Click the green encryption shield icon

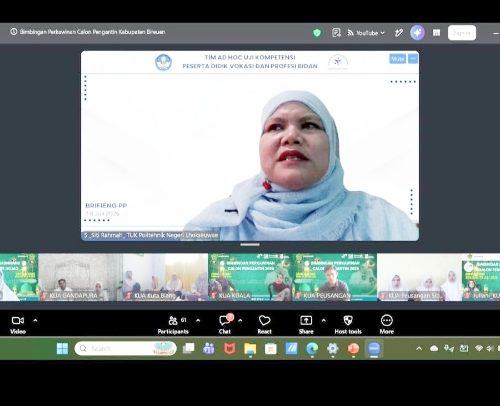(317, 33)
